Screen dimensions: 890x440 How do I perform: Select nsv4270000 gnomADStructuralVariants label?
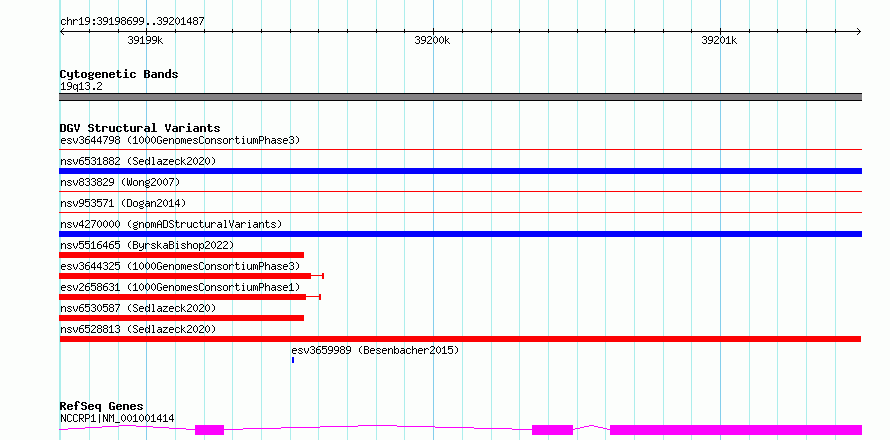[171, 224]
